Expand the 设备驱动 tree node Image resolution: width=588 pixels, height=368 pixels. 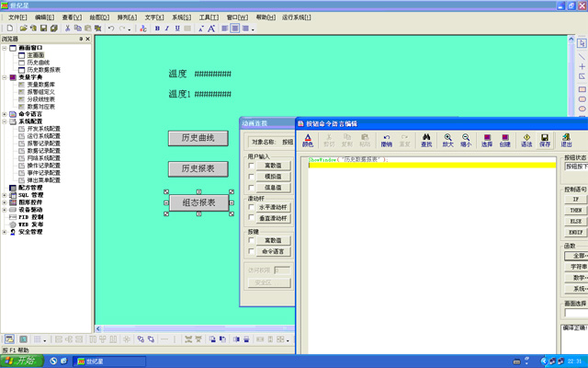pyautogui.click(x=5, y=210)
